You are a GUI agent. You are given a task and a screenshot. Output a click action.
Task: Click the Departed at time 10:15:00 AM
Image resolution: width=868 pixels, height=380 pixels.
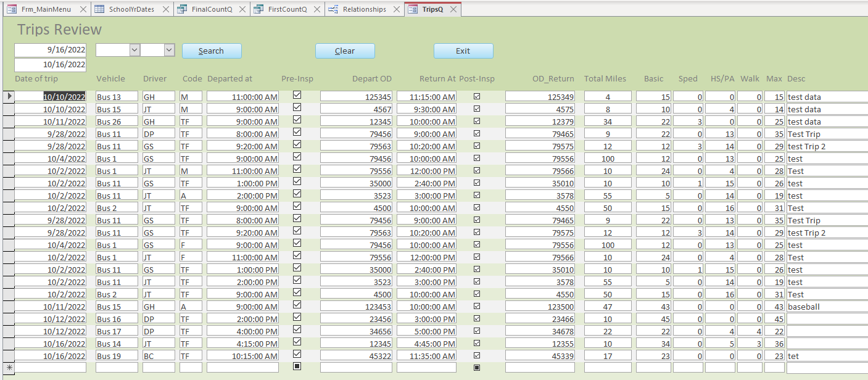click(243, 355)
